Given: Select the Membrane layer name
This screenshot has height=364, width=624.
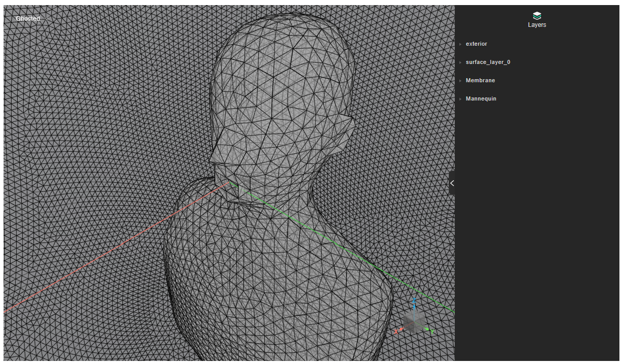Looking at the screenshot, I should click(480, 81).
